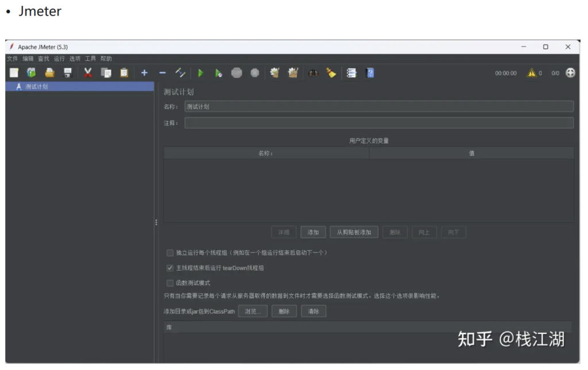Click the 浏览... button for ClassPath
This screenshot has width=588, height=370.
click(253, 311)
